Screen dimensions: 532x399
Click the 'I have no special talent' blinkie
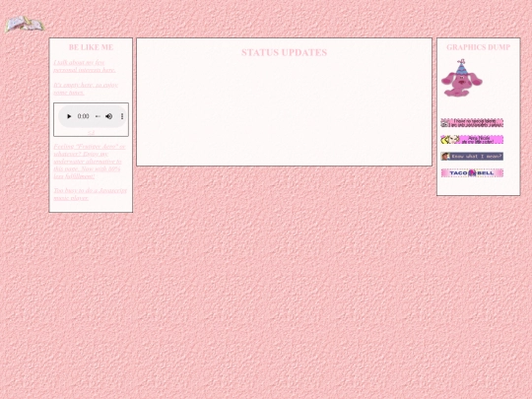pos(472,123)
